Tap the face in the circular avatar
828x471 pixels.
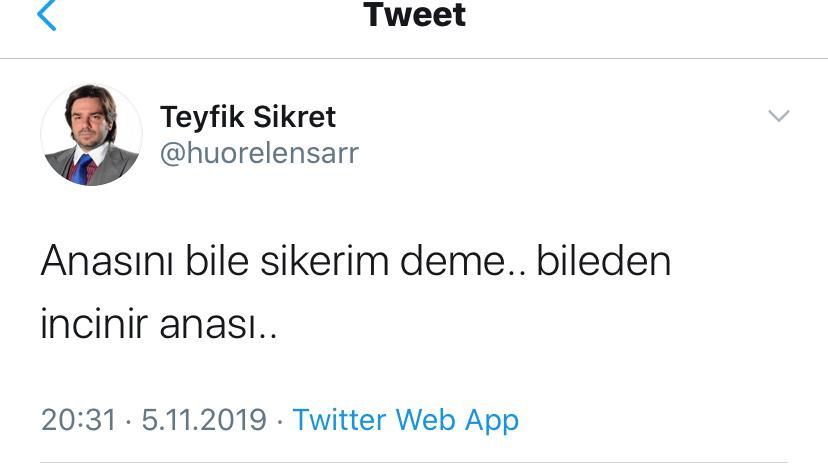pyautogui.click(x=90, y=121)
